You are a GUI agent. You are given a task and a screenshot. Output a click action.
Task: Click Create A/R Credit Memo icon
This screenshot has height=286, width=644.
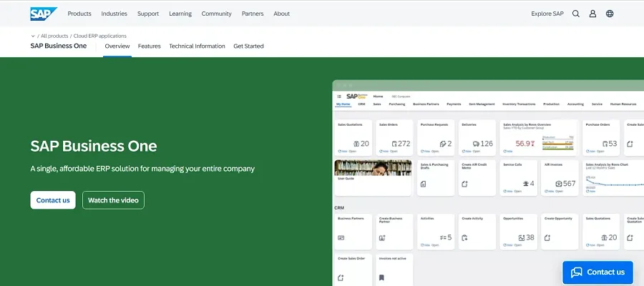click(464, 184)
